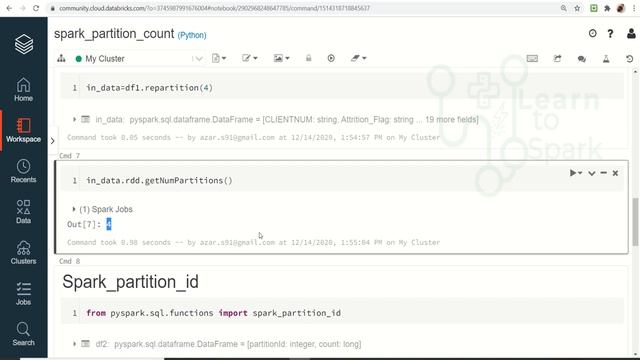Click the notebook title spark_partition_count

coord(114,34)
